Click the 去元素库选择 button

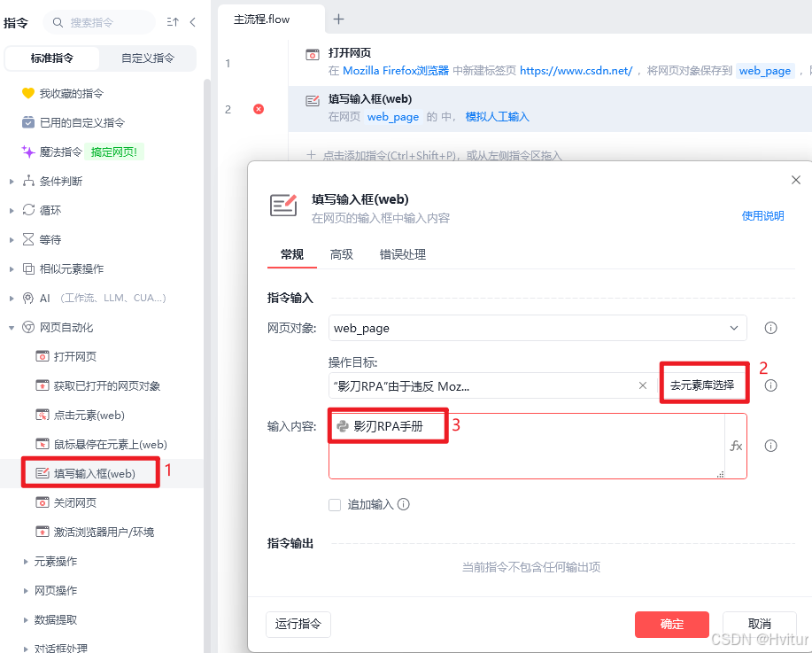point(702,385)
